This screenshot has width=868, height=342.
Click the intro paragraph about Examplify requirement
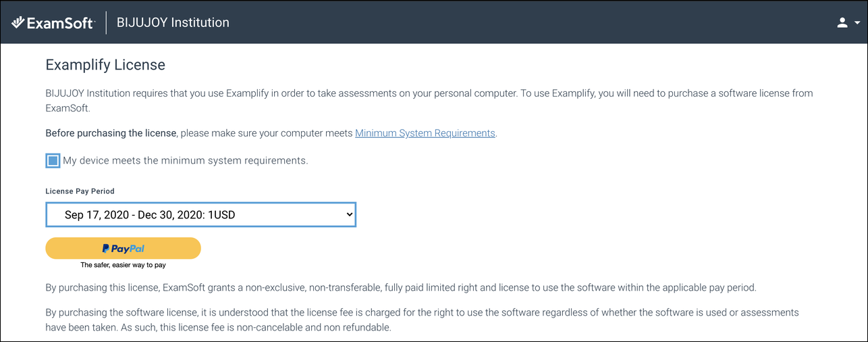tap(429, 100)
